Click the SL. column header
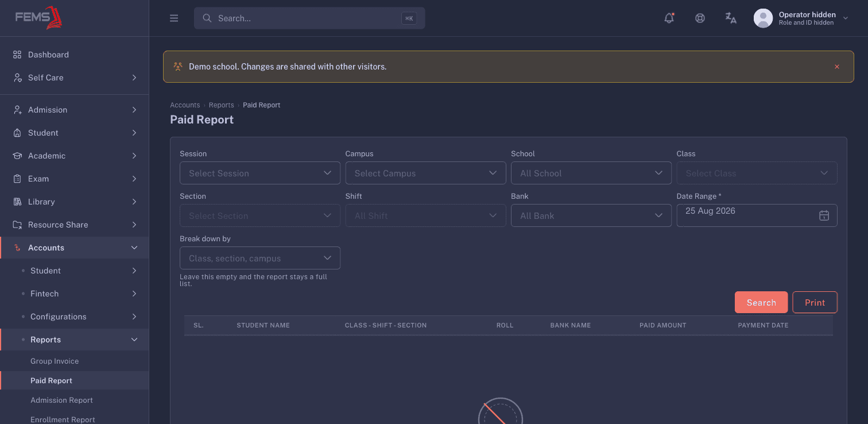868x424 pixels. click(199, 325)
